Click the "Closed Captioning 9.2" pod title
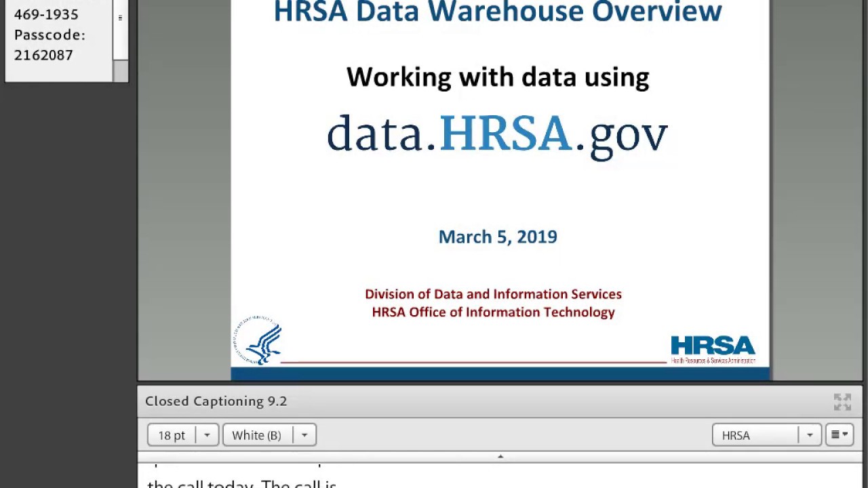The width and height of the screenshot is (868, 488). coord(216,401)
